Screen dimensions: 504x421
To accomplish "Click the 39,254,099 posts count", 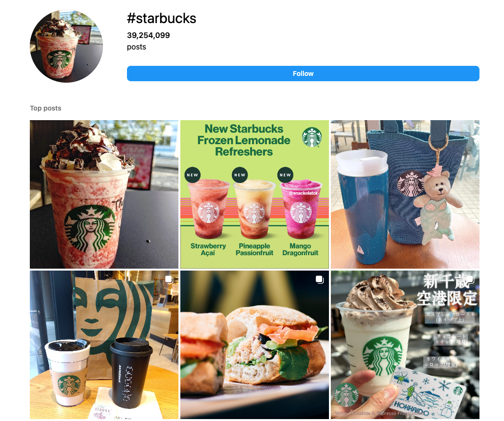I will [x=148, y=41].
